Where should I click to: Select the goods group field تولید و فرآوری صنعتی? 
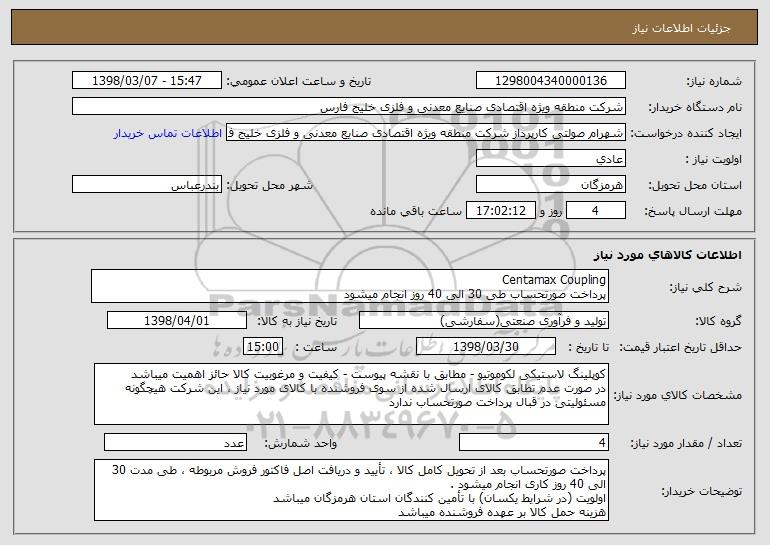click(x=484, y=321)
